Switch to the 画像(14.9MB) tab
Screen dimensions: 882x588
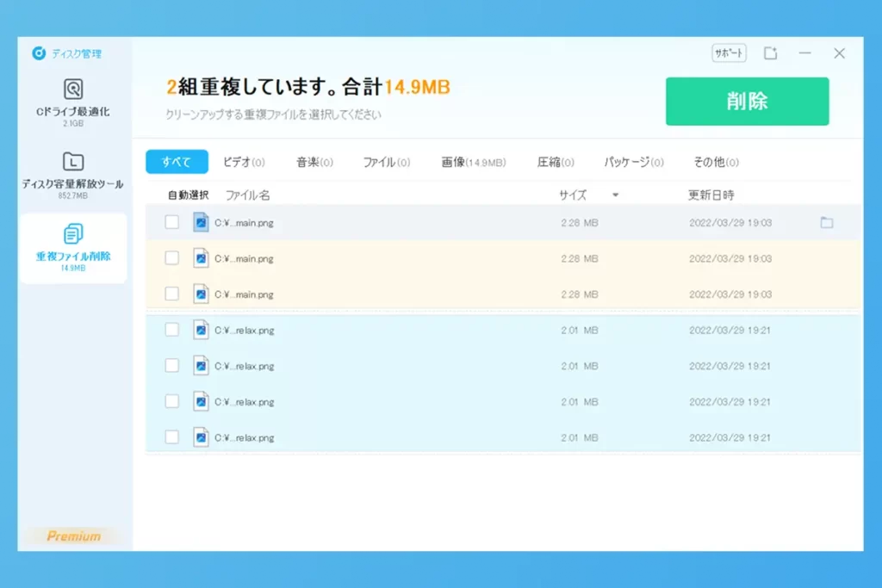tap(473, 162)
